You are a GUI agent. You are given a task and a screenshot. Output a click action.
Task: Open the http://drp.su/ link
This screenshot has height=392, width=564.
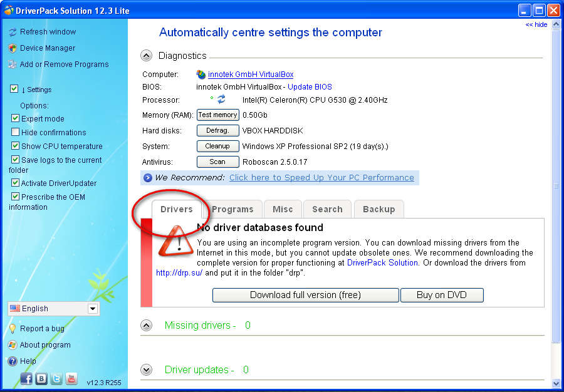coord(179,273)
